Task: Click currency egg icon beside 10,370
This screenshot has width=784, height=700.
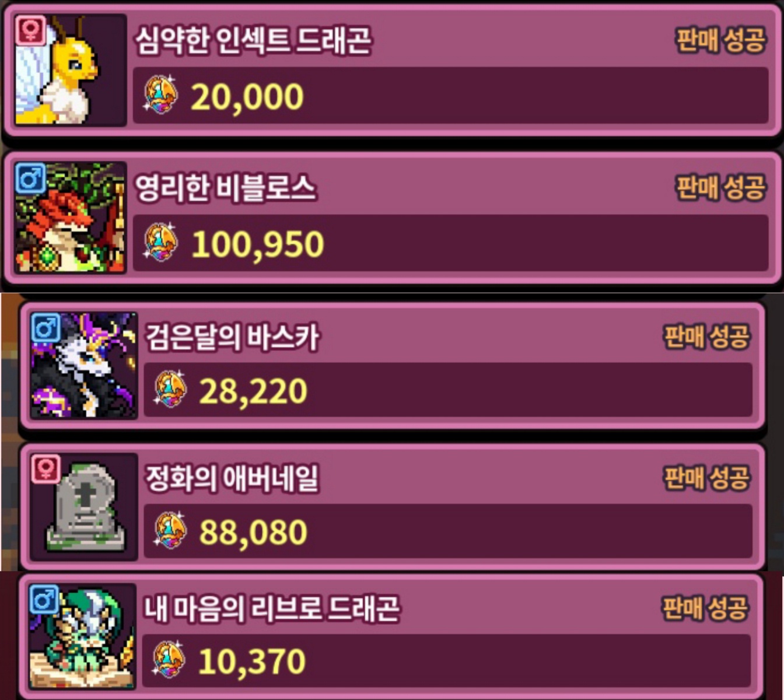Action: click(x=169, y=659)
